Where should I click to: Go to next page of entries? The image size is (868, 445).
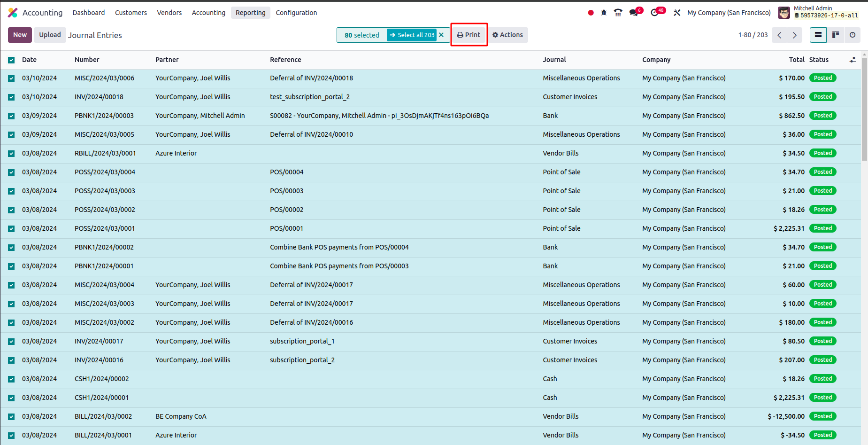tap(794, 35)
